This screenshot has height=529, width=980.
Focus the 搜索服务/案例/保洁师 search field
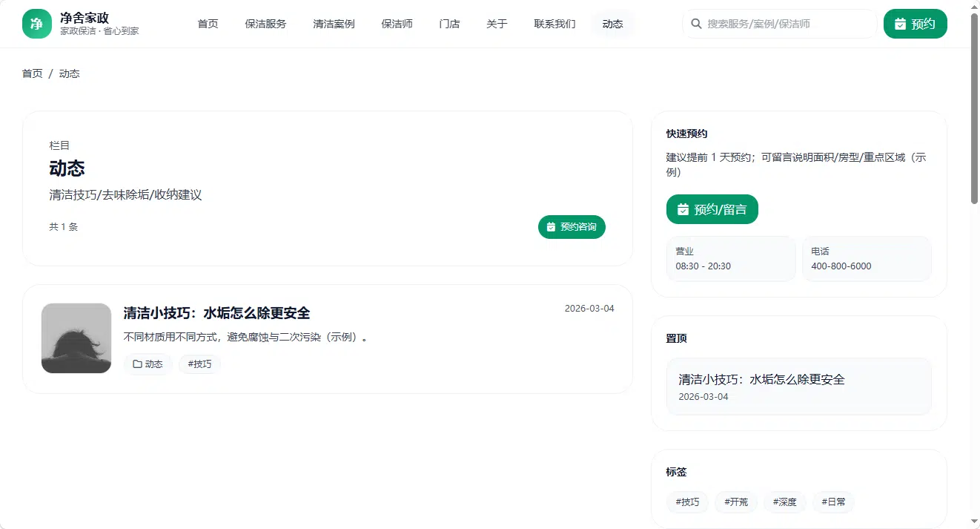tap(780, 24)
